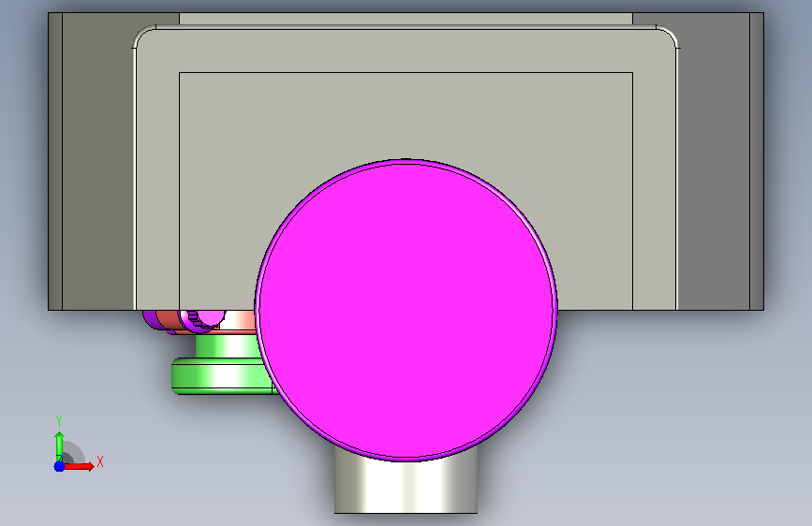
Task: Pick the white cylinder below the magenta disc
Action: (406, 487)
